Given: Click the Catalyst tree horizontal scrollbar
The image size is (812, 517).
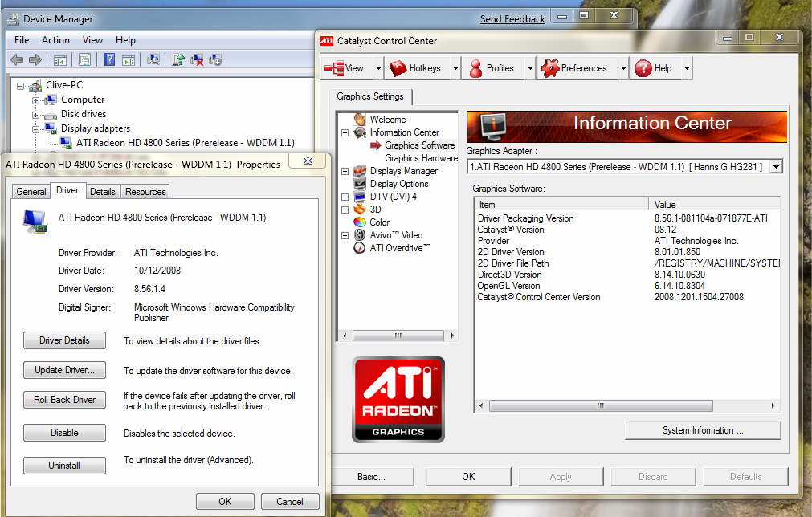Looking at the screenshot, I should [398, 336].
